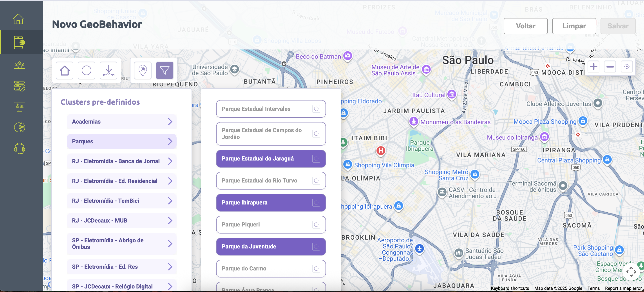Screen dimensions: 644x292
Task: Zoom out with the minus button
Action: click(610, 67)
